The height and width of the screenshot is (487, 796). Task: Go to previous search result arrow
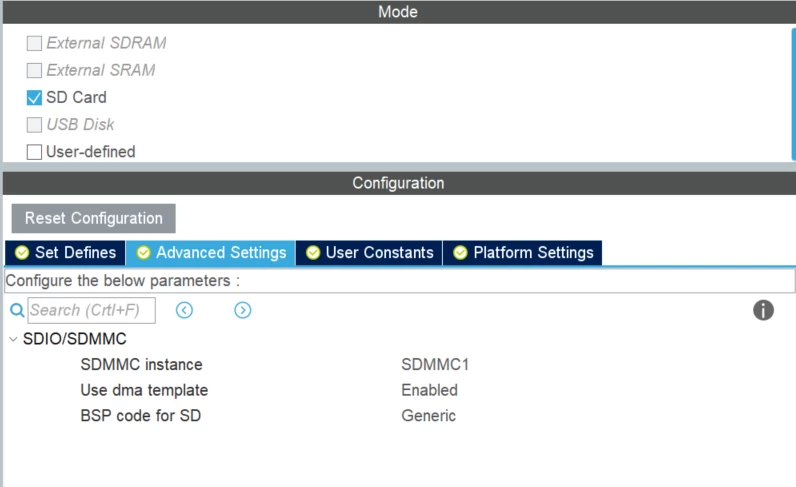pos(184,310)
